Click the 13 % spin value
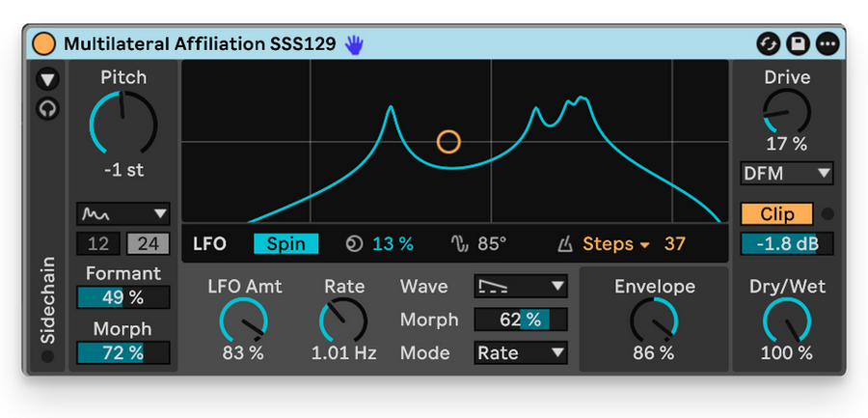 [393, 244]
